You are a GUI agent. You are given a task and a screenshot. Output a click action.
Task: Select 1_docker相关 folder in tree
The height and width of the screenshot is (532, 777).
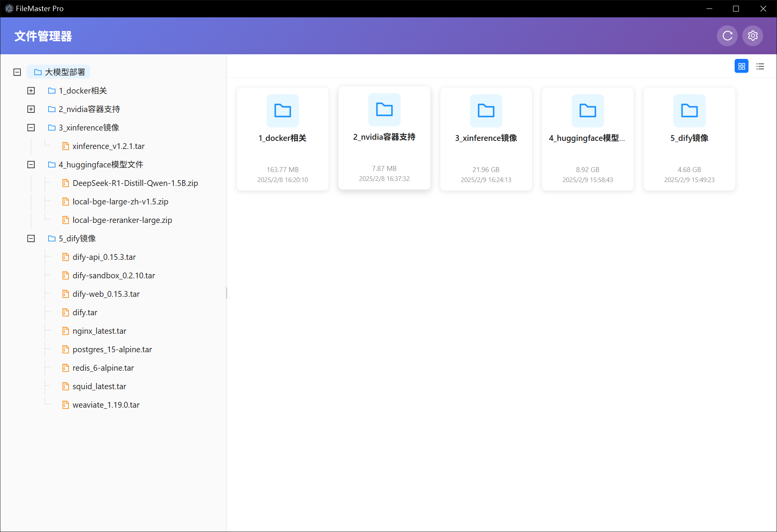click(77, 90)
